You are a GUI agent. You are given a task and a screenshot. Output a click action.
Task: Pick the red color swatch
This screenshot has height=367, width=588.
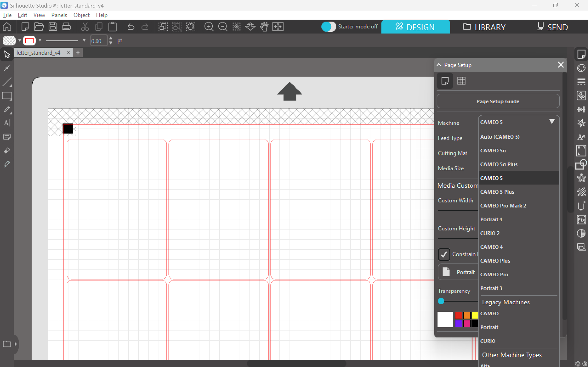point(458,315)
